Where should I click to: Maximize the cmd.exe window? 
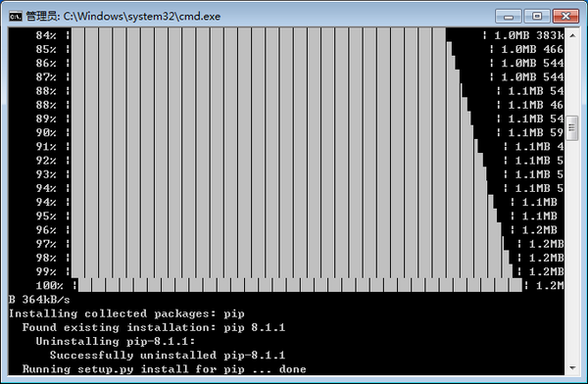pos(537,16)
